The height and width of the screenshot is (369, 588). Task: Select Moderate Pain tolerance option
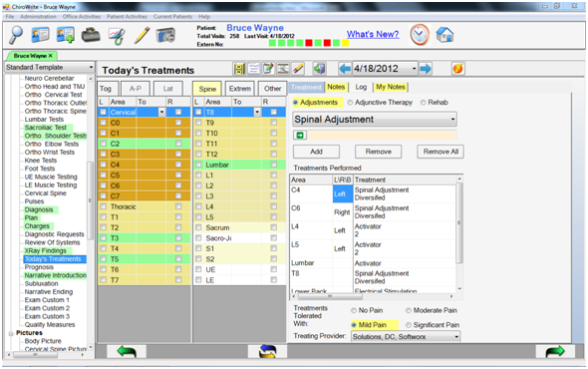pos(409,310)
